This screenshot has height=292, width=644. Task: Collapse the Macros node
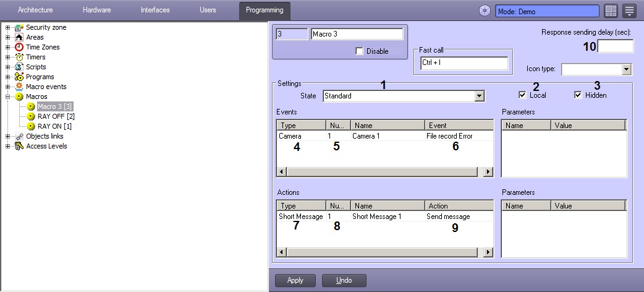(7, 97)
